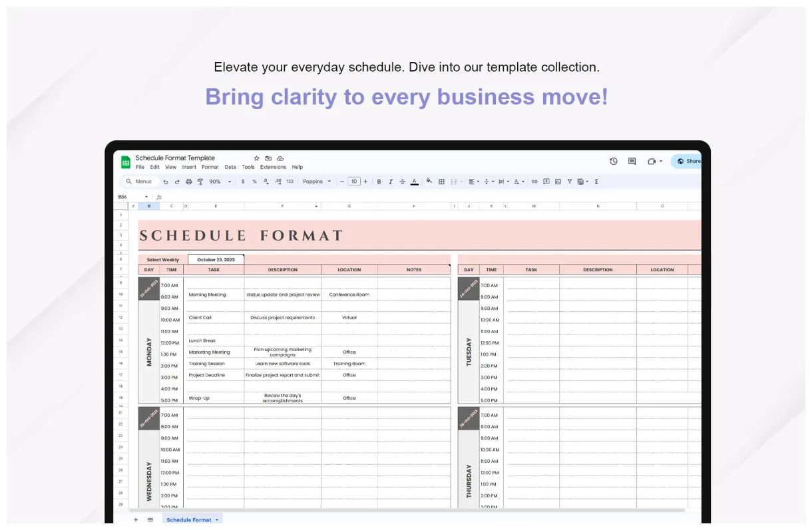Click the Share button

(x=688, y=161)
